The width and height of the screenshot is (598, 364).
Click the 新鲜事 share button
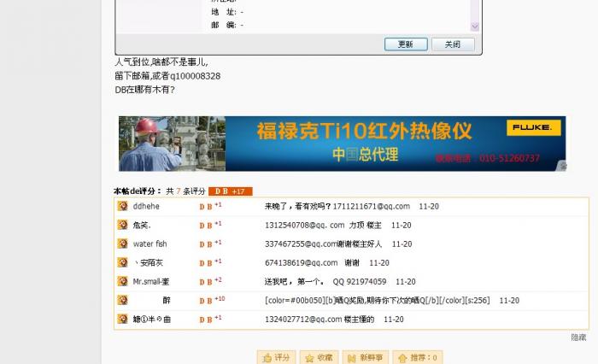tap(366, 357)
